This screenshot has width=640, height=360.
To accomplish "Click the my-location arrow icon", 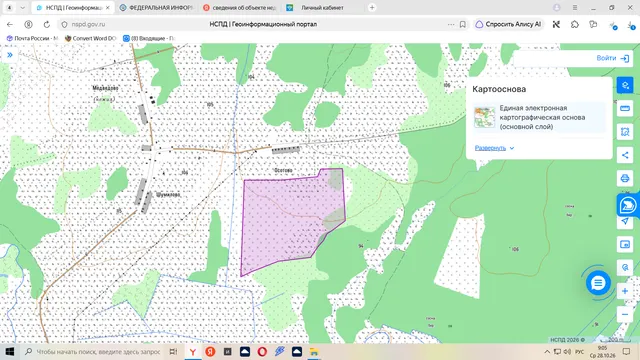I will point(625,221).
